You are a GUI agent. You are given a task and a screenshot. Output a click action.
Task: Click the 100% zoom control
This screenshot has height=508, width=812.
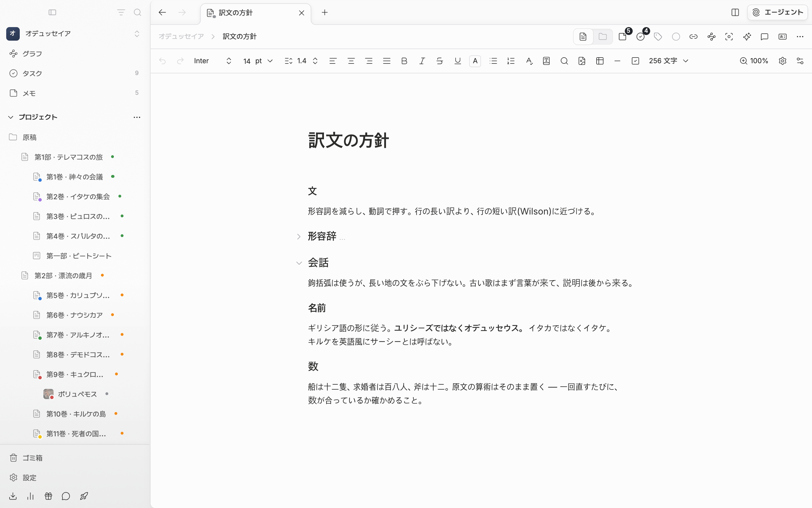tap(754, 61)
